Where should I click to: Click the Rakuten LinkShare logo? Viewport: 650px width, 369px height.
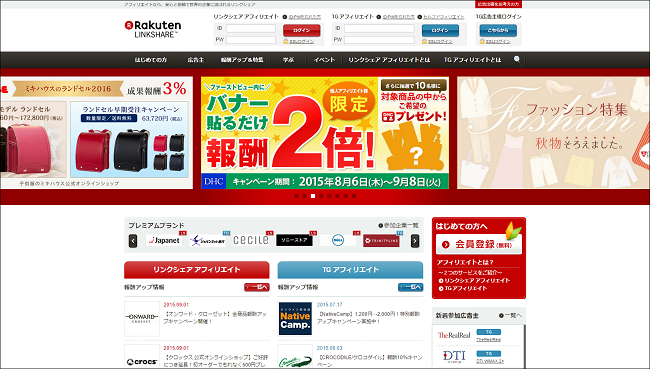(153, 29)
